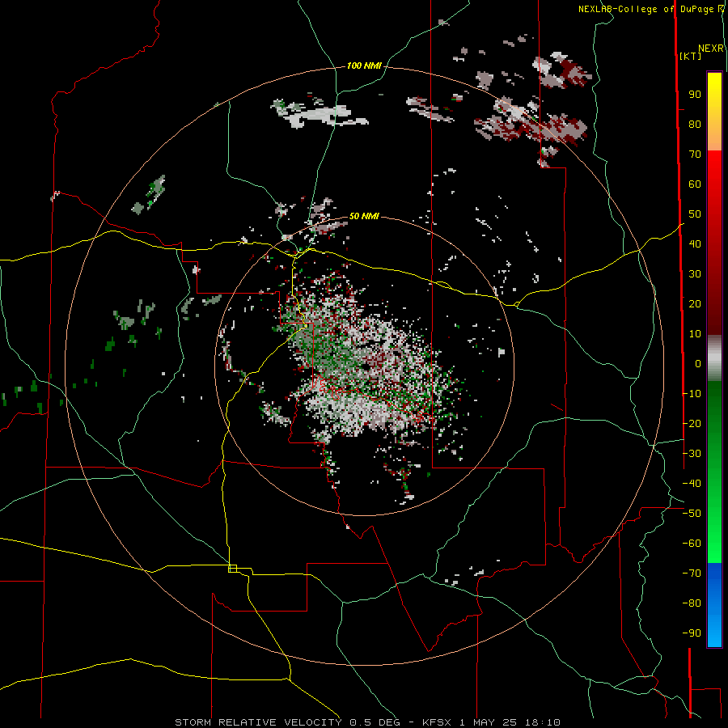Click the positive 70 value on the velocity scale

[695, 154]
